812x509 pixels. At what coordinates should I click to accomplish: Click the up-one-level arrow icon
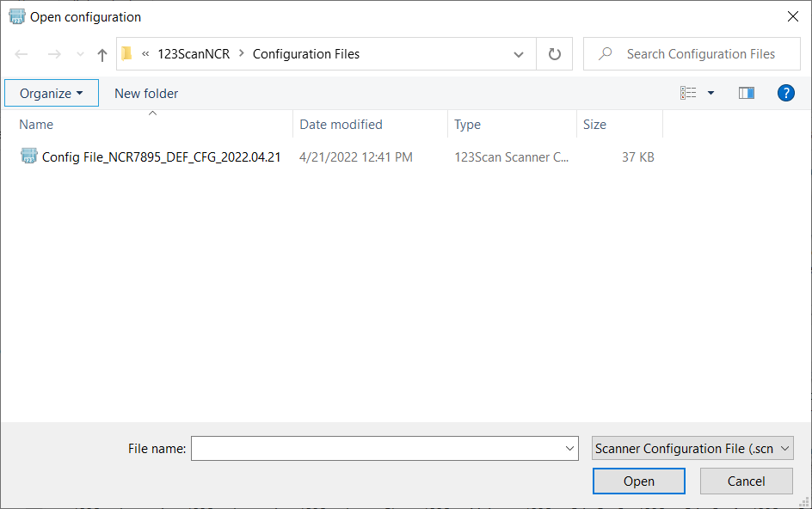(102, 54)
